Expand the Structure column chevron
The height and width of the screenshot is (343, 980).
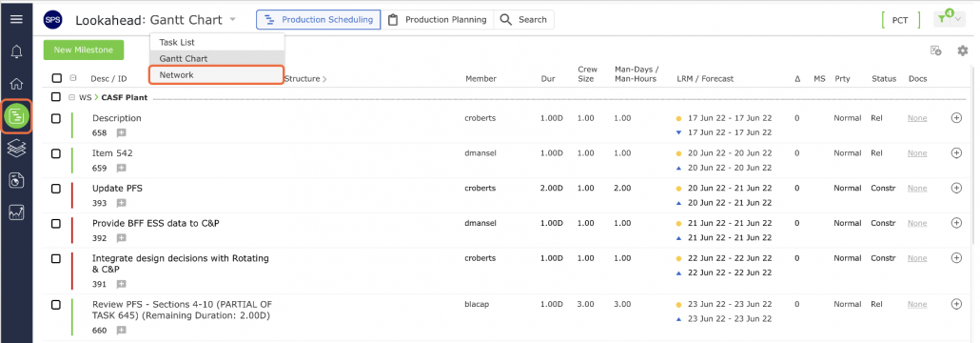coord(324,79)
